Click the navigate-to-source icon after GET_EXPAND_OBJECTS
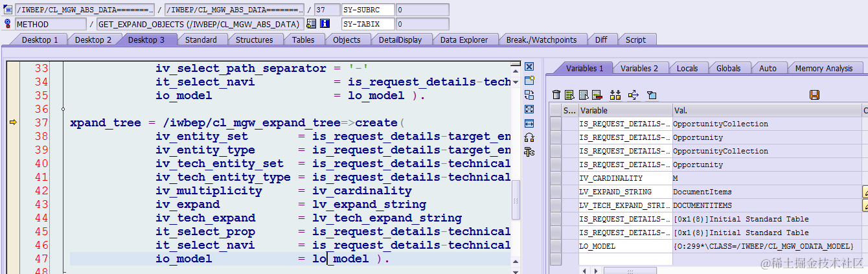This screenshot has width=868, height=274. [x=311, y=24]
